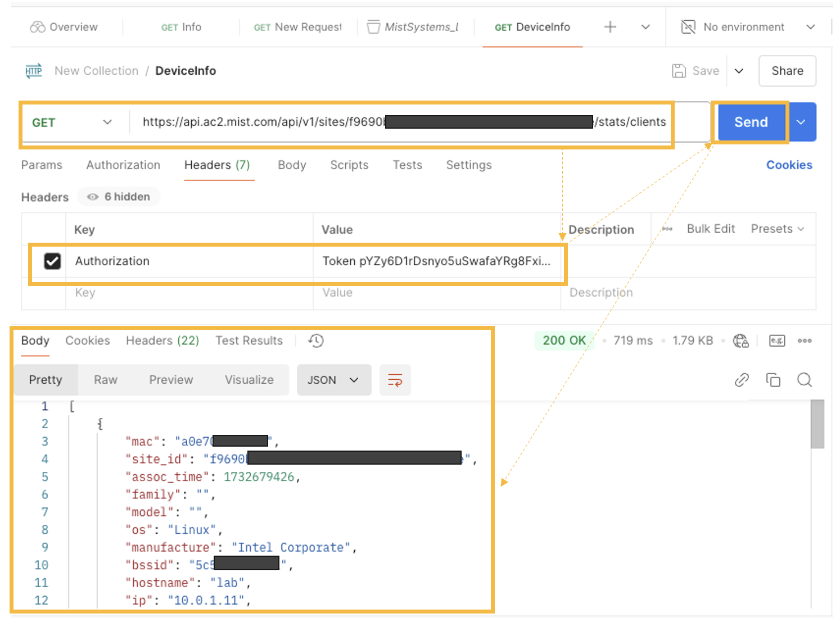Screen dimensions: 840x618
Task: Click the copy response body icon
Action: click(773, 380)
